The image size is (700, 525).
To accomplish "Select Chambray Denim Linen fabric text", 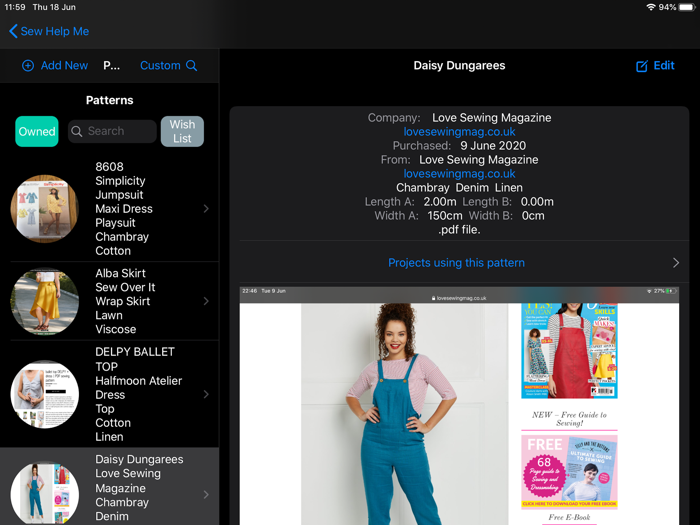I will 459,188.
